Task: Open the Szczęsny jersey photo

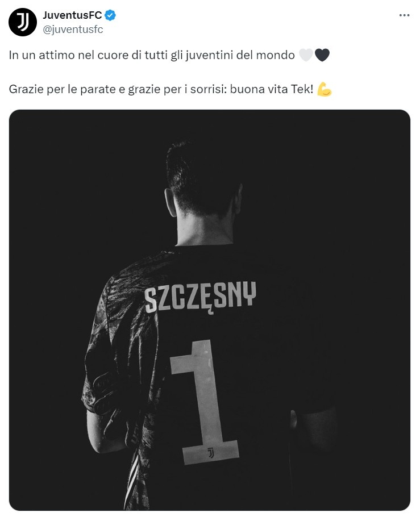Action: pyautogui.click(x=210, y=310)
